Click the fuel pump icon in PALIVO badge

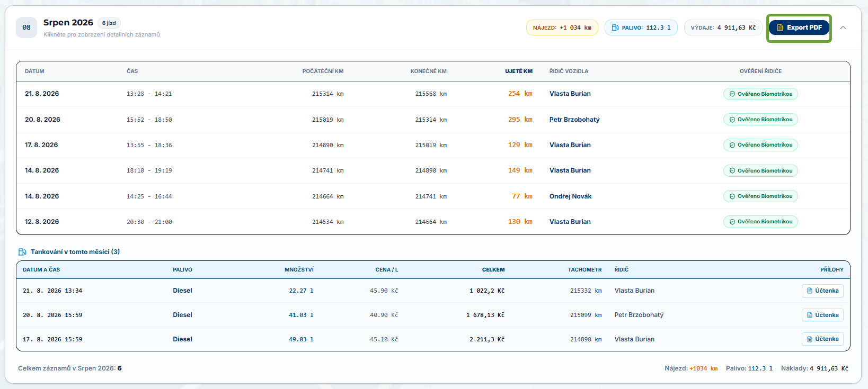point(615,28)
